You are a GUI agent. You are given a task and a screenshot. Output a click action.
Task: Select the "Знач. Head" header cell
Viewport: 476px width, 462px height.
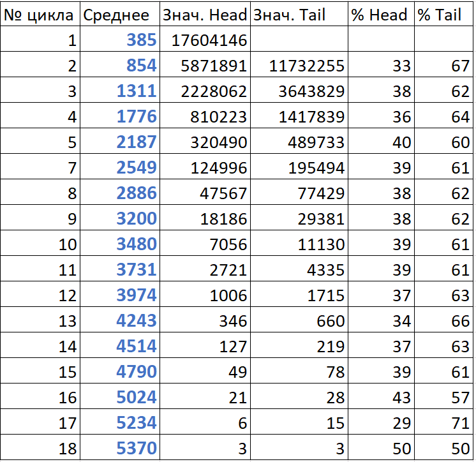[x=204, y=15]
